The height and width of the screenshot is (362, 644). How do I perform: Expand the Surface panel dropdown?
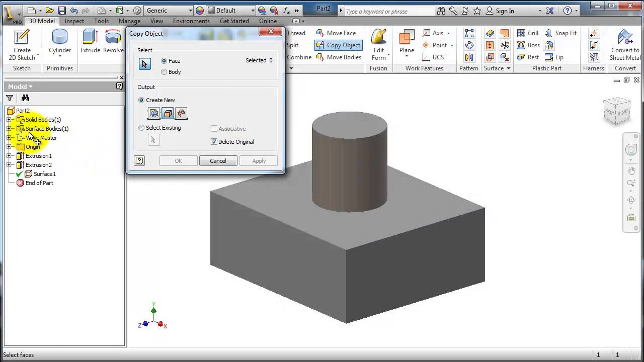509,68
